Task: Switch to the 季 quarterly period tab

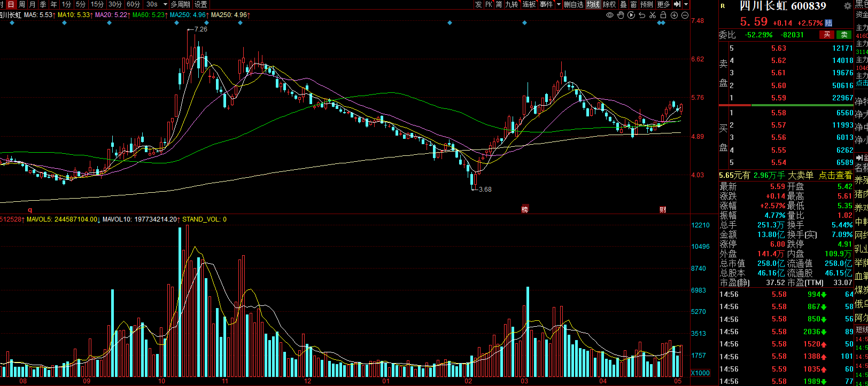Action: 43,4
